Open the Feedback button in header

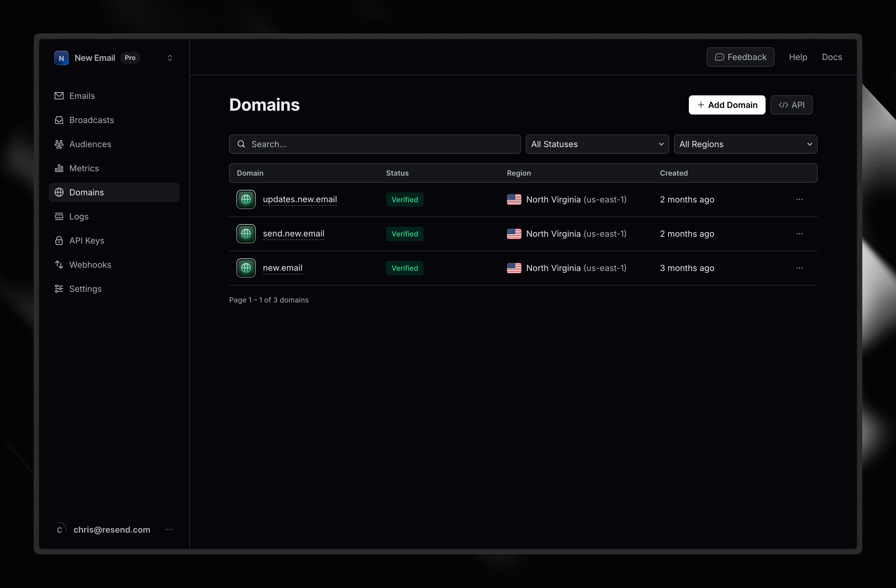point(740,57)
